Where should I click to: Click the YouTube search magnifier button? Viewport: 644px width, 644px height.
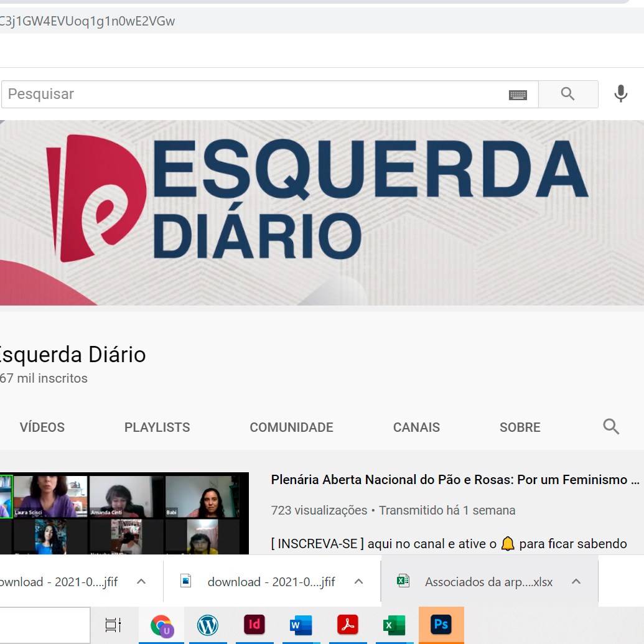[x=567, y=94]
